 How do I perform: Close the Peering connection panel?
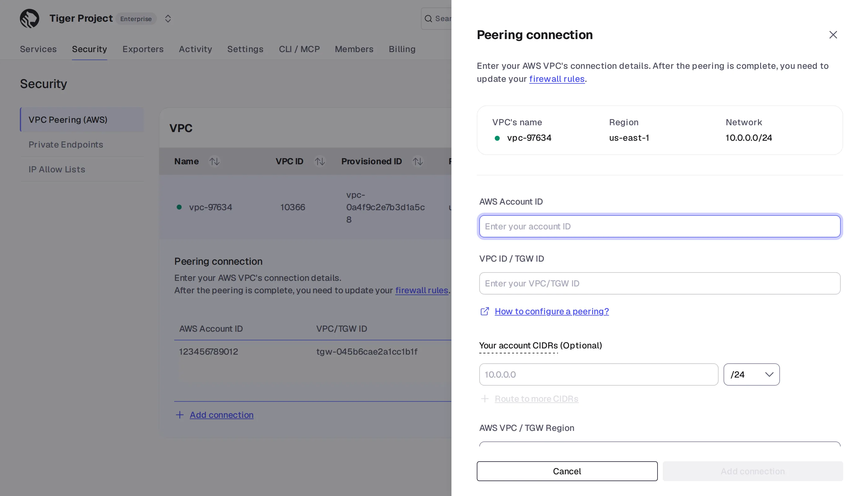(833, 35)
